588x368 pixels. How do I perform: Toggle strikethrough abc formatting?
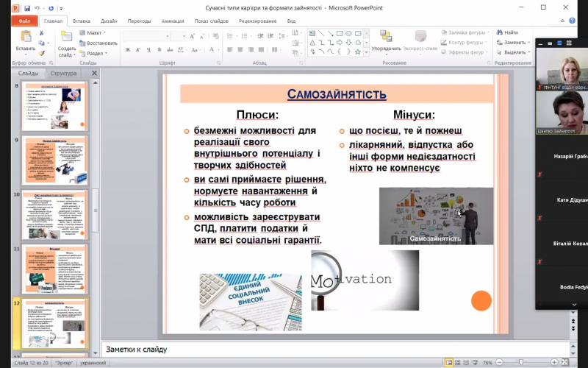click(x=170, y=49)
